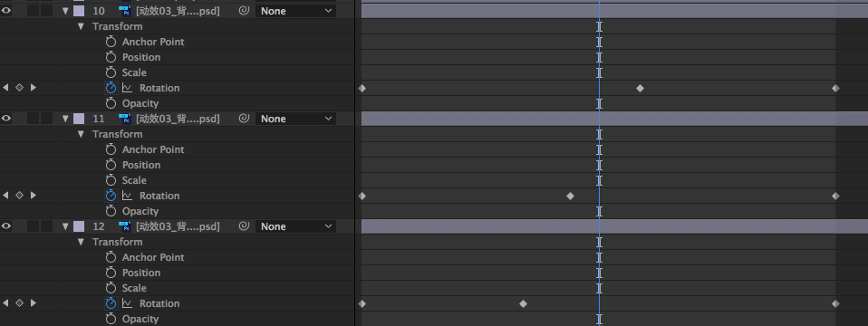Open graph editor icon for layer 11 Rotation
Image resolution: width=868 pixels, height=326 pixels.
[128, 196]
